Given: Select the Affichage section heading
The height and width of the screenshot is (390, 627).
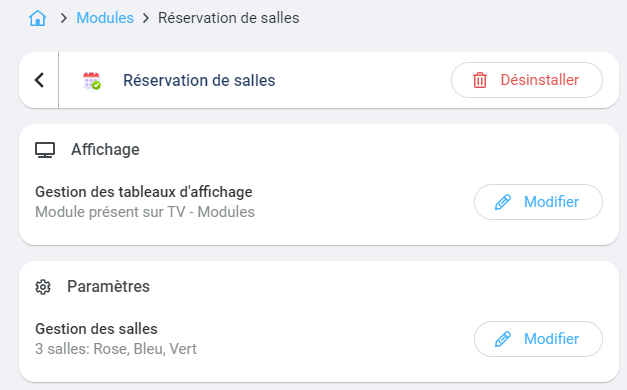Looking at the screenshot, I should (x=105, y=150).
